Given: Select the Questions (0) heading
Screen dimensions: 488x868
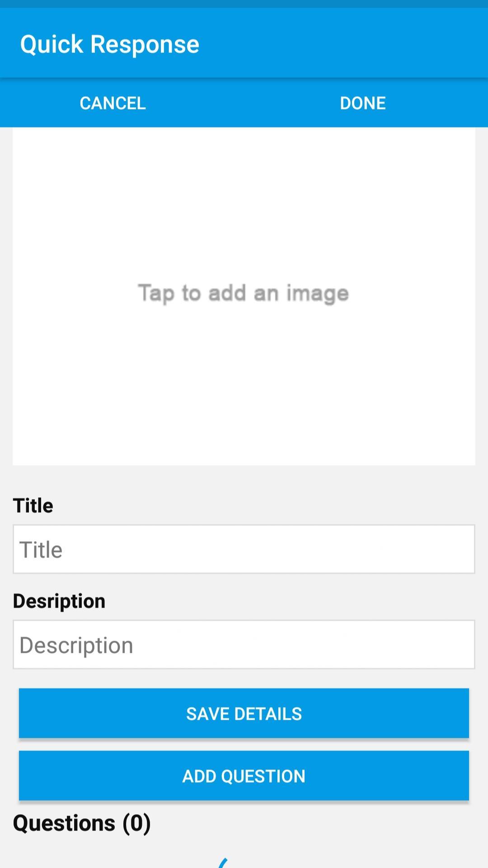Looking at the screenshot, I should pyautogui.click(x=82, y=823).
